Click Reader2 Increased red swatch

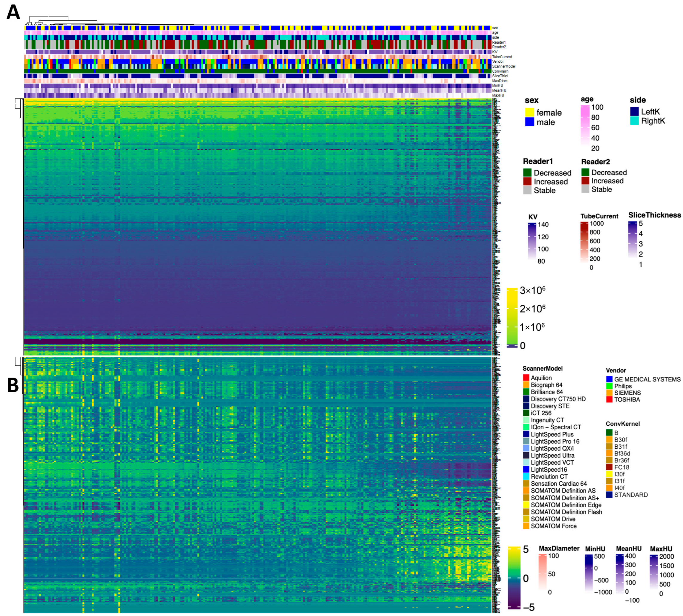tap(585, 181)
